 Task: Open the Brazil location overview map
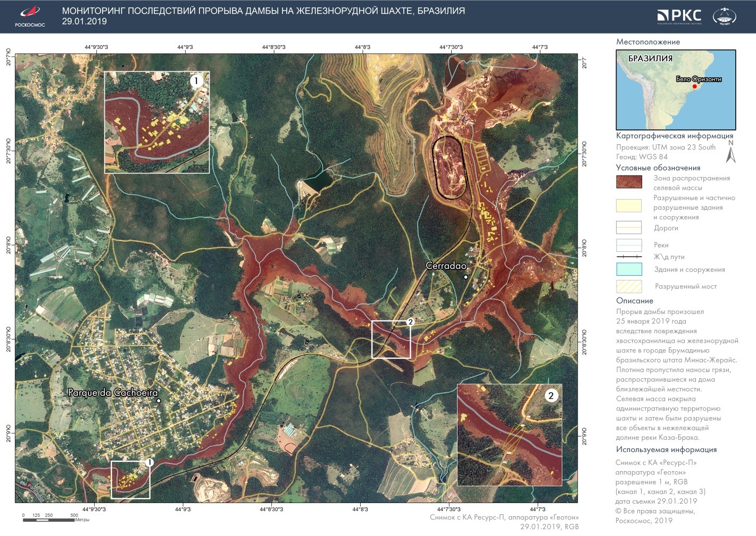tap(676, 89)
